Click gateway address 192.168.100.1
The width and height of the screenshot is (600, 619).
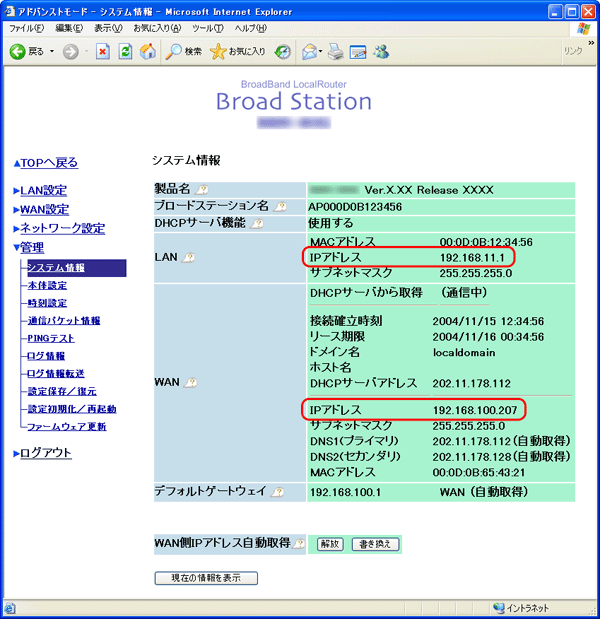[345, 492]
